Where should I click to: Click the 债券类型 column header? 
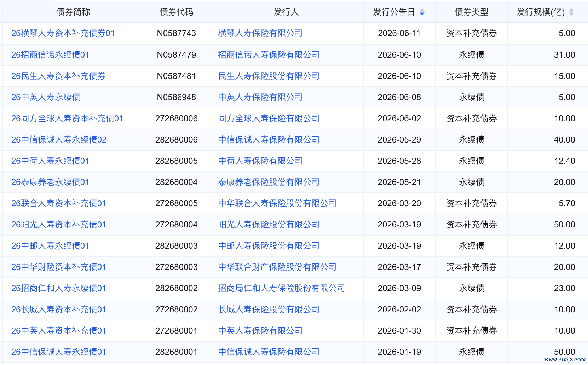click(x=472, y=12)
